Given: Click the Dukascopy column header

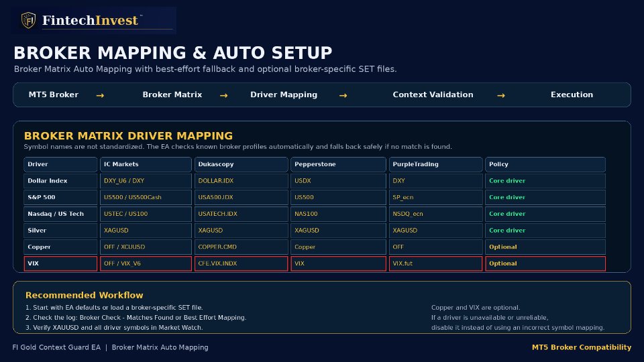Looking at the screenshot, I should [241, 164].
